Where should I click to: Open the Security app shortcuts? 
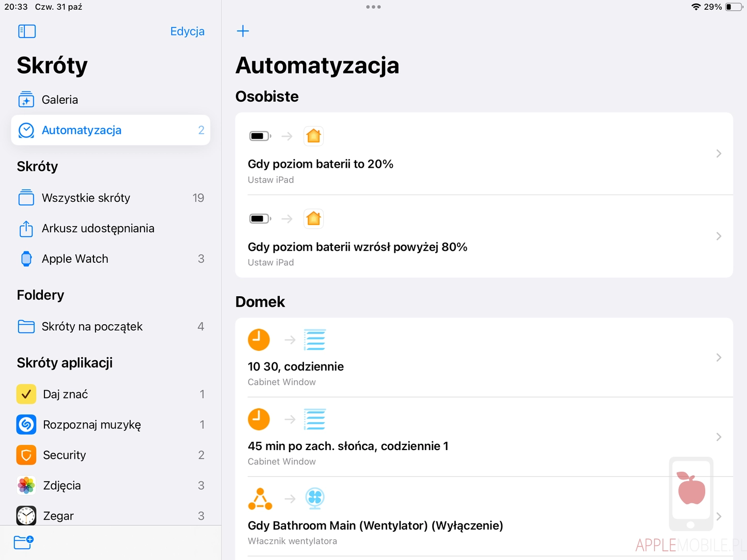65,455
